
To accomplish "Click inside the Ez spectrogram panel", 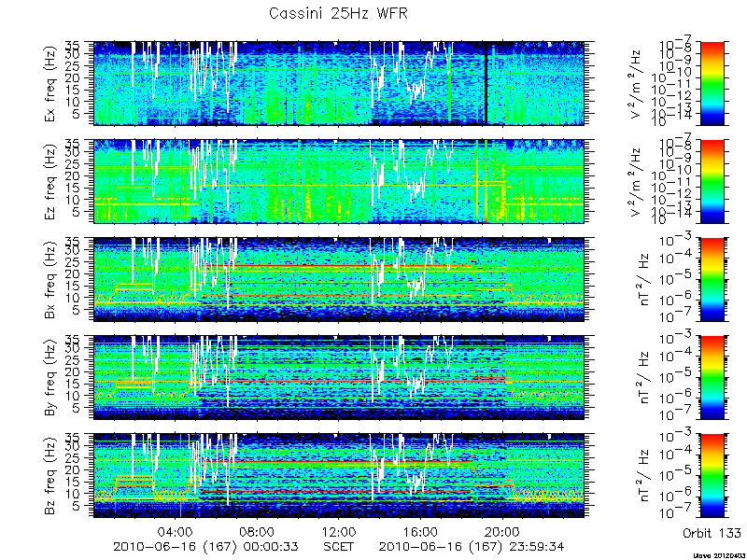I will click(338, 181).
